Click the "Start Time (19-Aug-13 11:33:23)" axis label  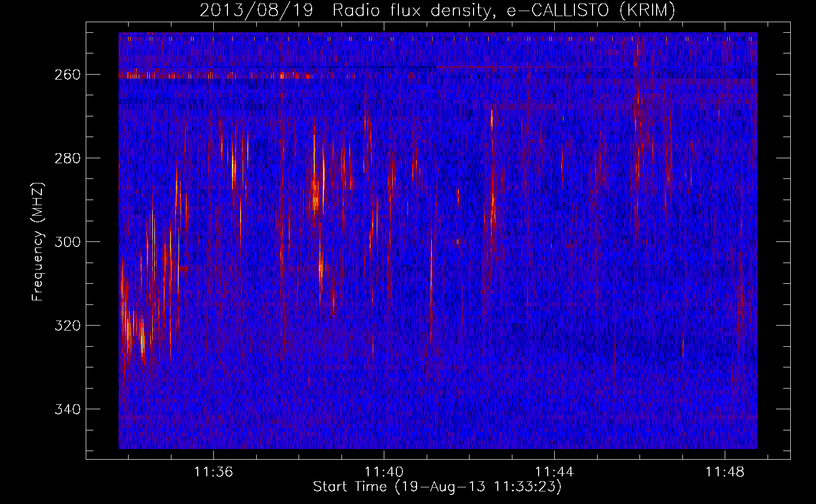[437, 487]
